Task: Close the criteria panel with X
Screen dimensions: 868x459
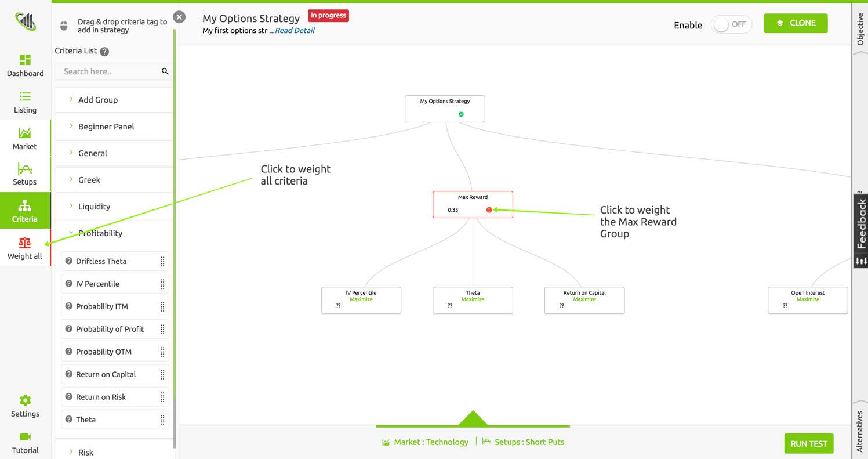Action: [179, 17]
